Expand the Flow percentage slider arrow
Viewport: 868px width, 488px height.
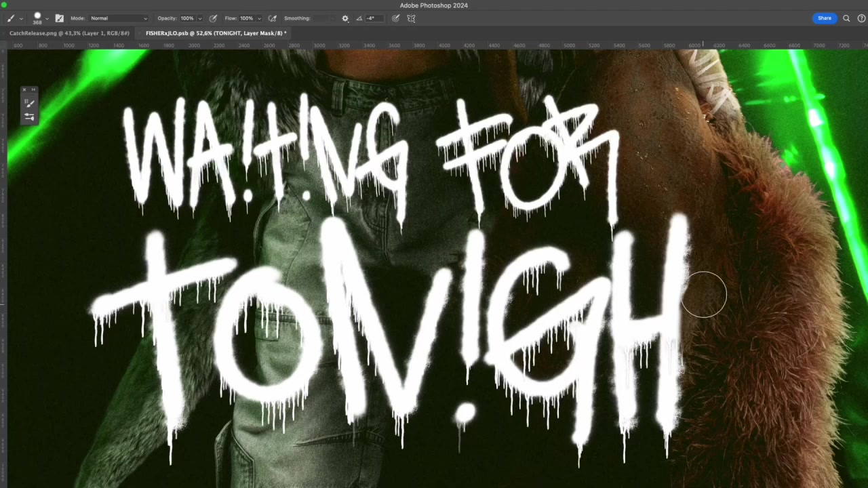pyautogui.click(x=258, y=18)
